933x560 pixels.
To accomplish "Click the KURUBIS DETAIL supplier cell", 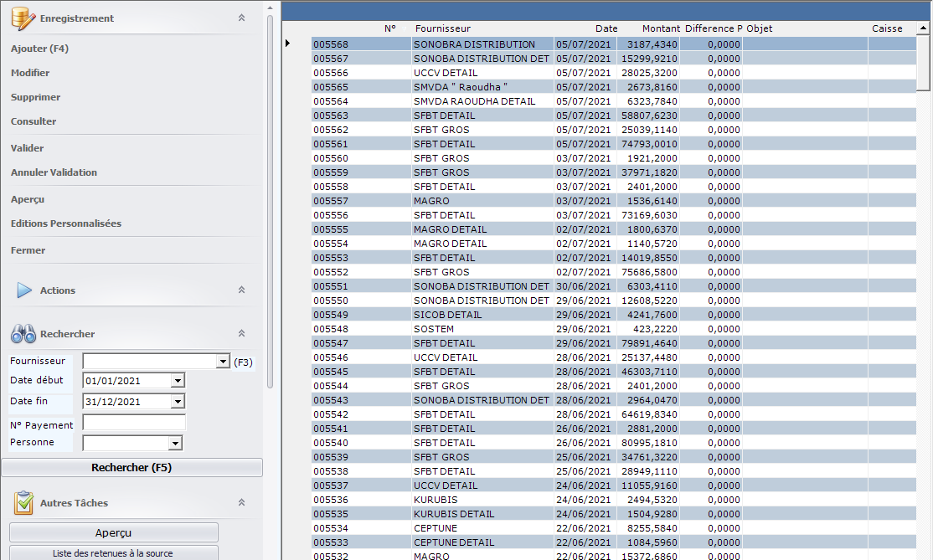I will pyautogui.click(x=454, y=514).
